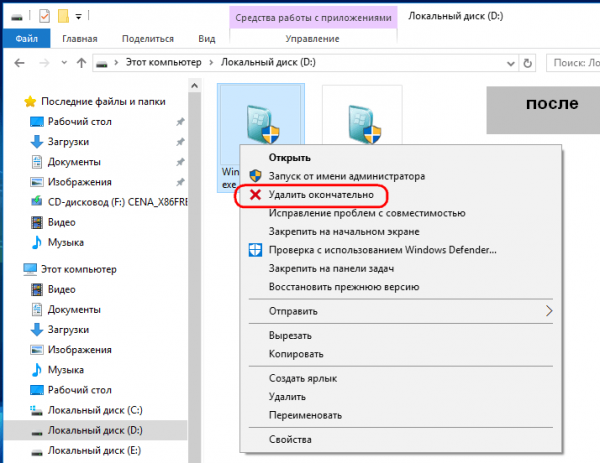Open Музыка under Этот компьютер
600x463 pixels.
(x=65, y=370)
